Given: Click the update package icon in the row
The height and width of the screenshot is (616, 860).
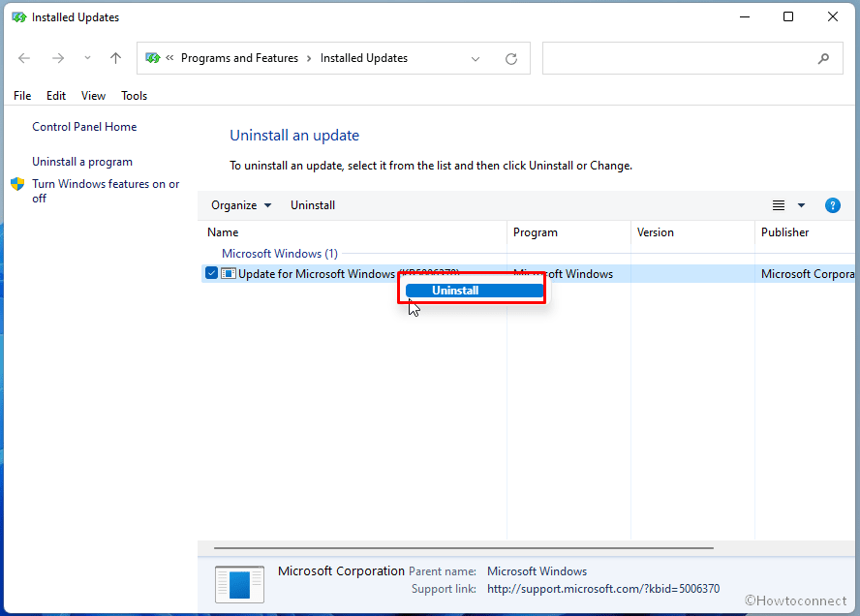Looking at the screenshot, I should (x=229, y=273).
